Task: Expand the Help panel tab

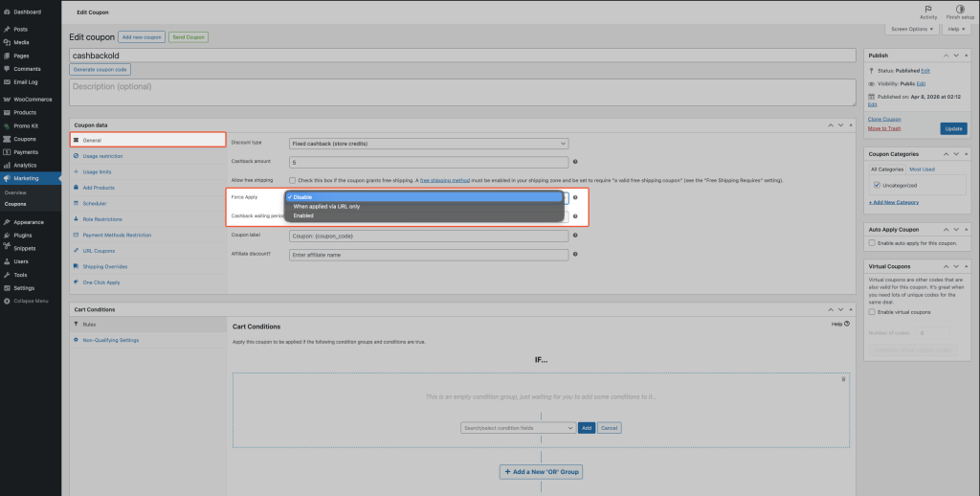Action: point(956,30)
